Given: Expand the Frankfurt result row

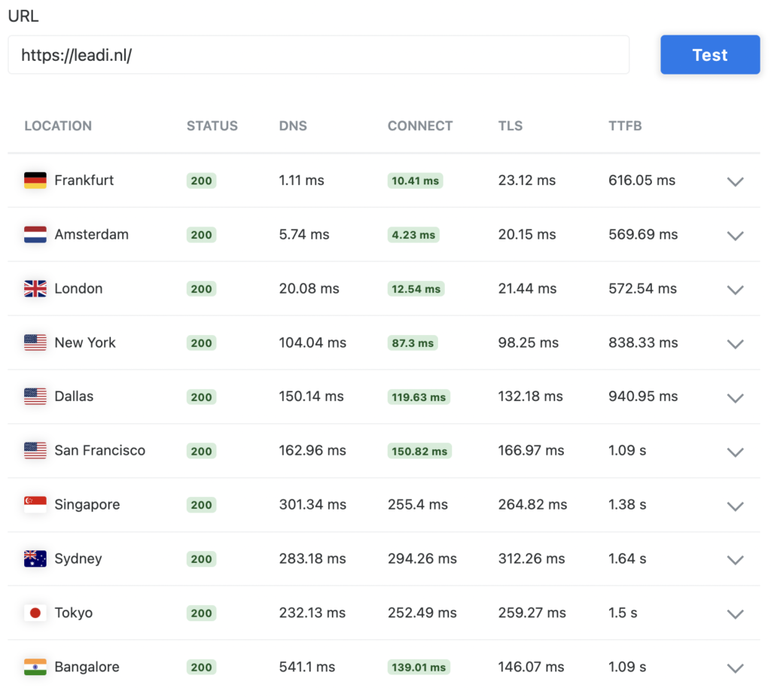Looking at the screenshot, I should pyautogui.click(x=735, y=181).
